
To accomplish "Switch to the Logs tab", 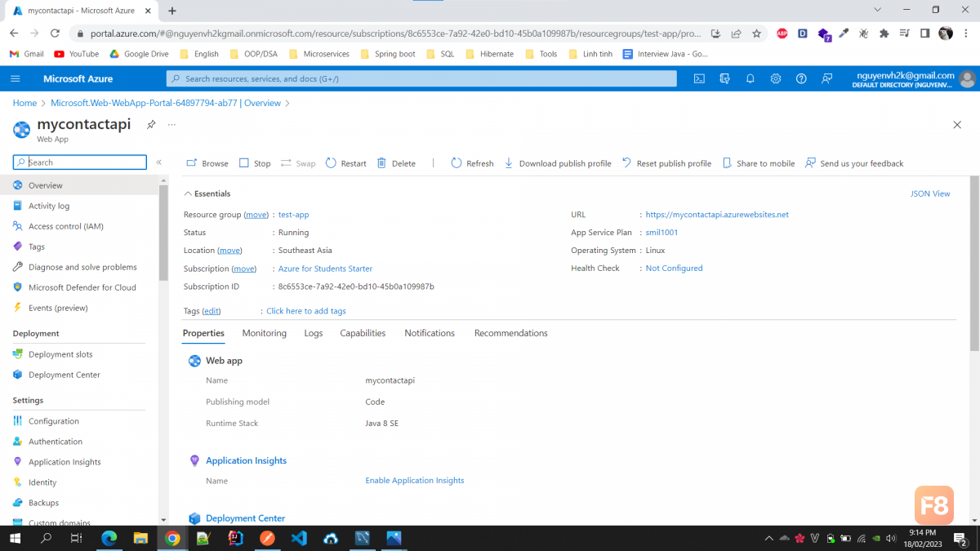I will 314,333.
